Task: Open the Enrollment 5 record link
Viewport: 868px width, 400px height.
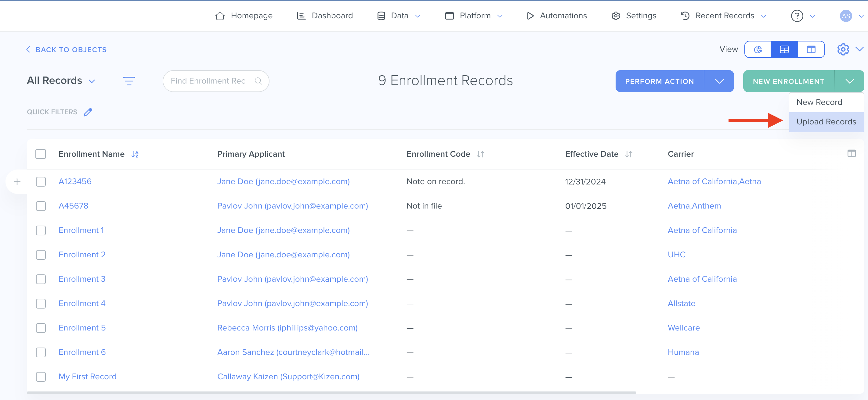Action: [82, 328]
